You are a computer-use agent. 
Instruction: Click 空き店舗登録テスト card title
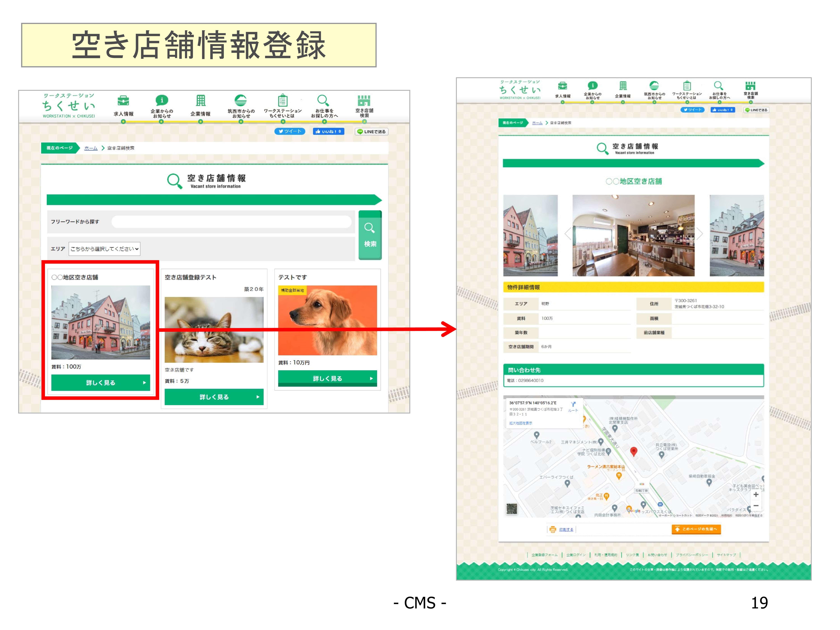click(x=191, y=277)
